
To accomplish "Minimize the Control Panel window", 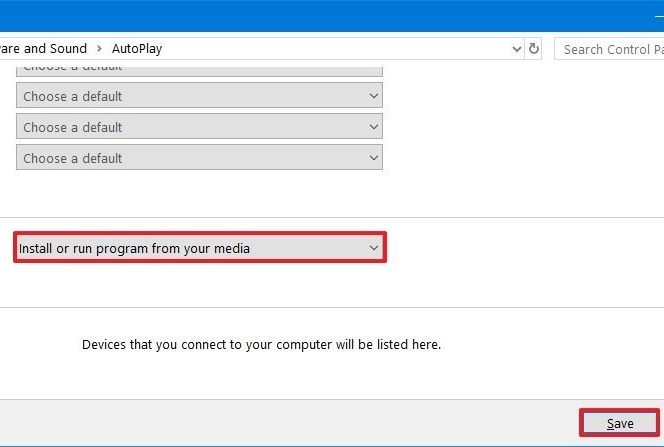I will point(658,15).
